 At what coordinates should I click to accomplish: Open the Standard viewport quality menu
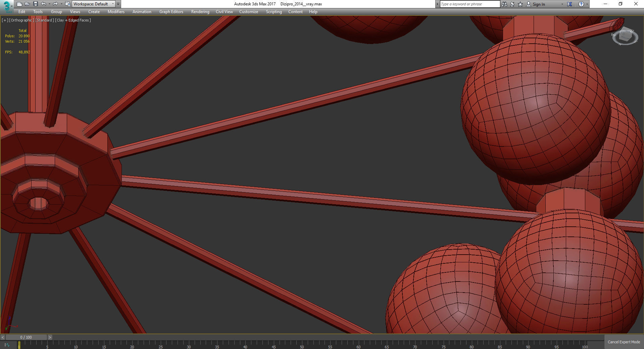45,20
